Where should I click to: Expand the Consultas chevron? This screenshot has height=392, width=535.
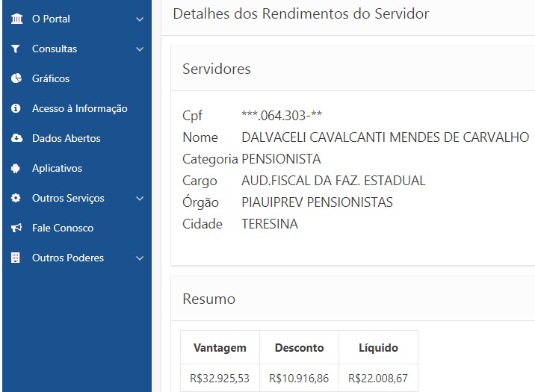coord(140,49)
